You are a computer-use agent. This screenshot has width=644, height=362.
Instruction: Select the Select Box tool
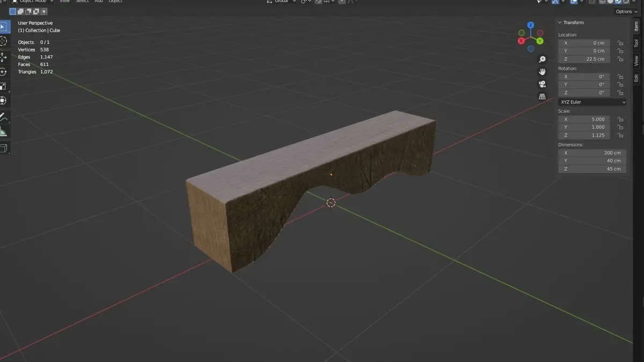(x=4, y=26)
